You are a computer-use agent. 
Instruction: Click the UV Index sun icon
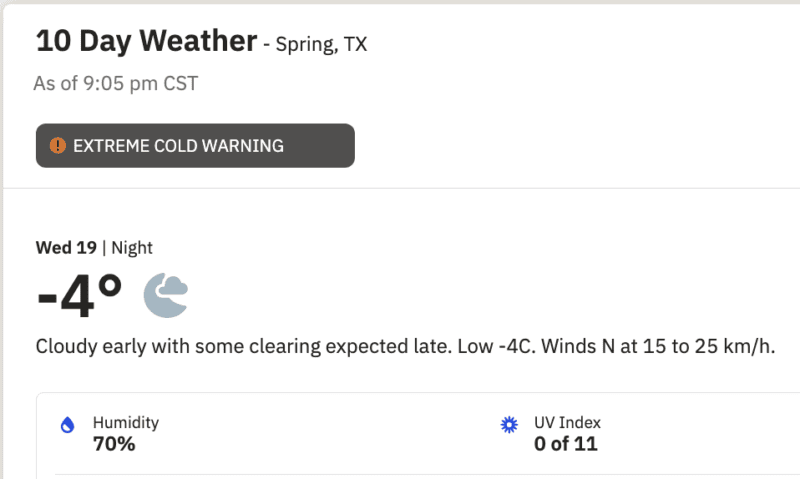pos(509,424)
